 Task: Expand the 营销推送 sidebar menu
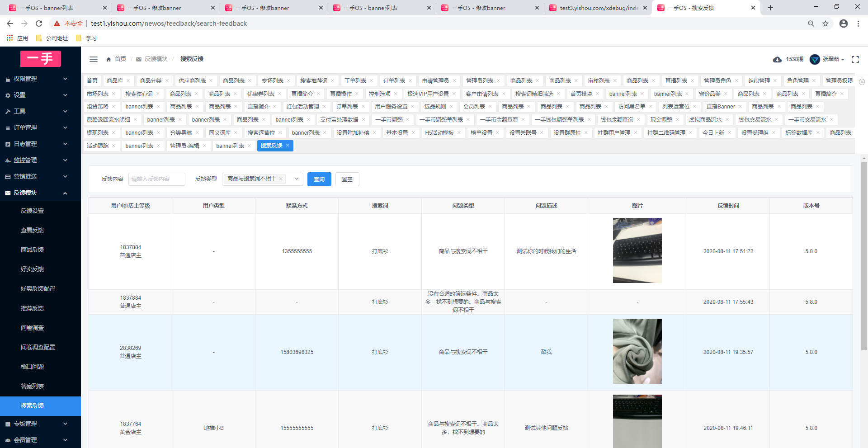point(41,176)
